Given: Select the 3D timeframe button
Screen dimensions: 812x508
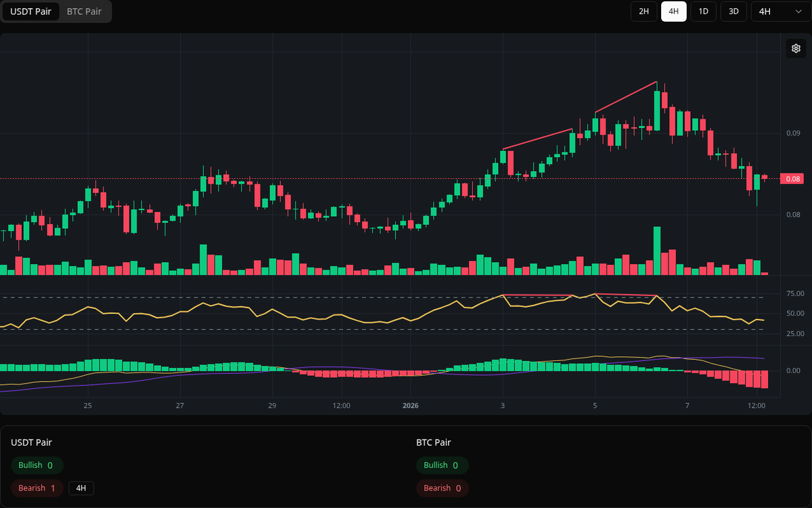Looking at the screenshot, I should 734,12.
